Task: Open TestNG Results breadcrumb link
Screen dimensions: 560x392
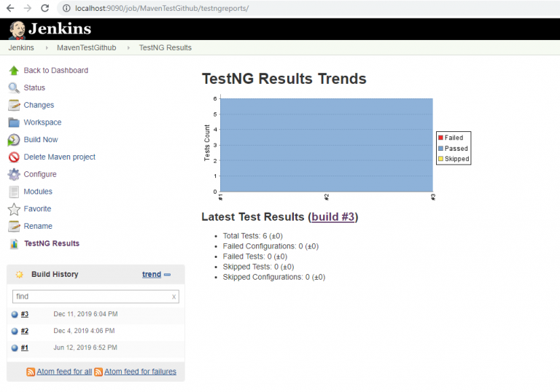Action: point(166,48)
